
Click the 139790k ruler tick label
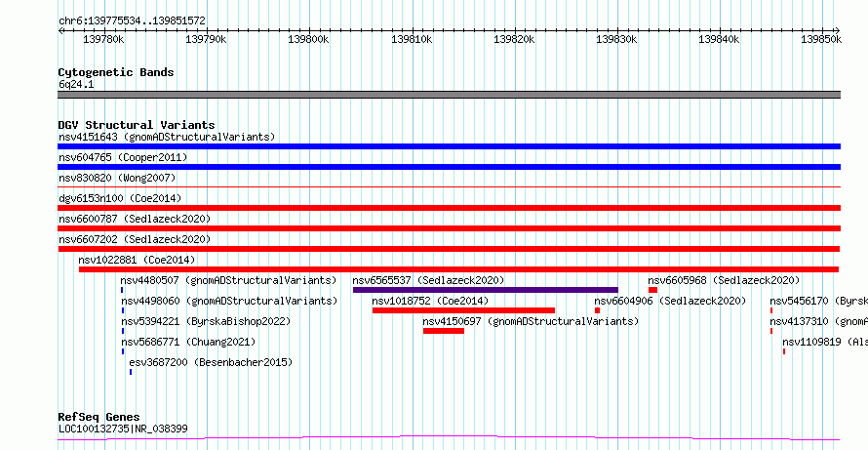pos(206,39)
